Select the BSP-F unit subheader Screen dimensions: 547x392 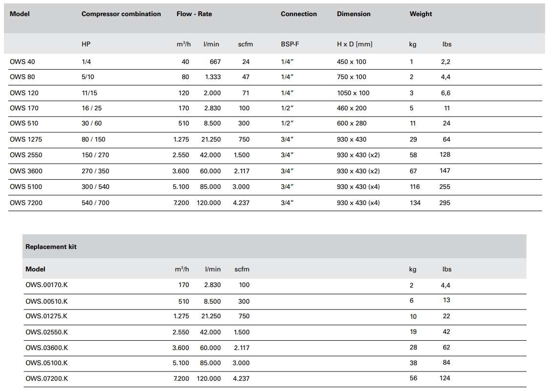tap(290, 44)
